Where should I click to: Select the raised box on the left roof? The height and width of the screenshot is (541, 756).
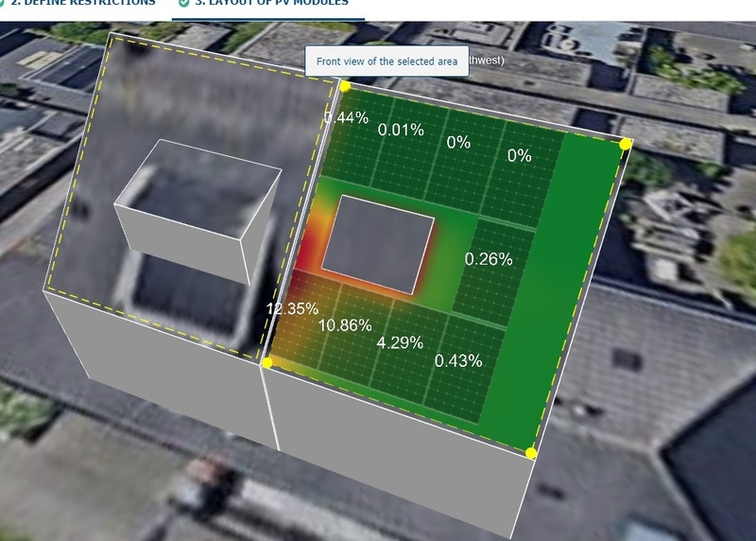[x=198, y=211]
